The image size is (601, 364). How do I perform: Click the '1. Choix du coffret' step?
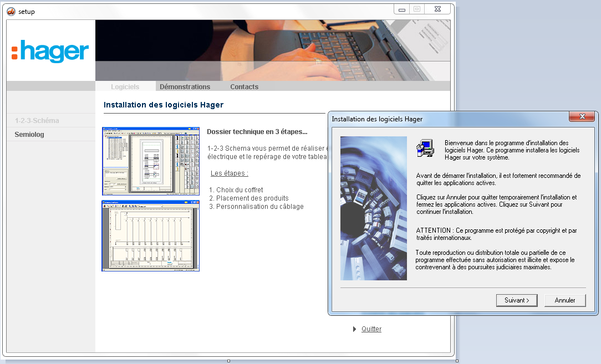click(236, 189)
